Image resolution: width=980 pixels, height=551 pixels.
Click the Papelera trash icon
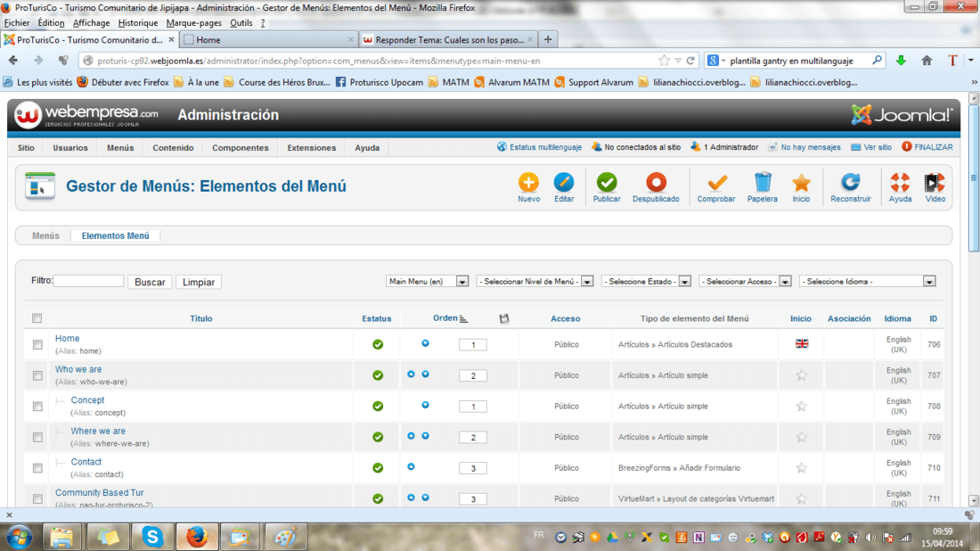point(763,183)
